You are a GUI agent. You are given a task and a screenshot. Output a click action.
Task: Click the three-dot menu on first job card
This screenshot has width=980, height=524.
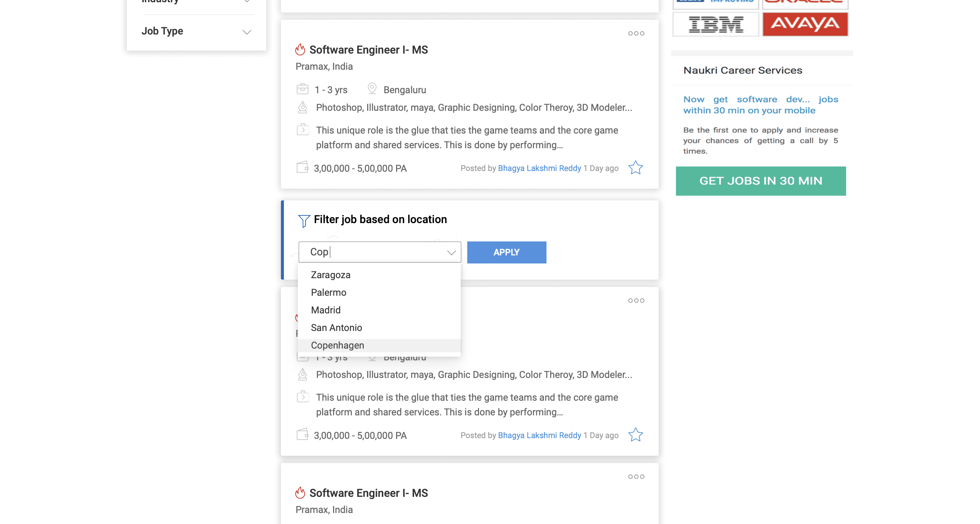pos(636,33)
